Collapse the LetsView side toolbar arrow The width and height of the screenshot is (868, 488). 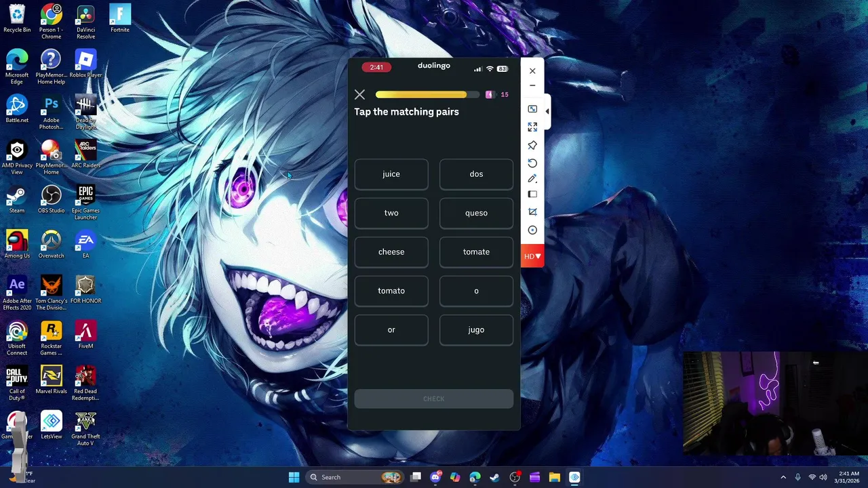tap(547, 111)
